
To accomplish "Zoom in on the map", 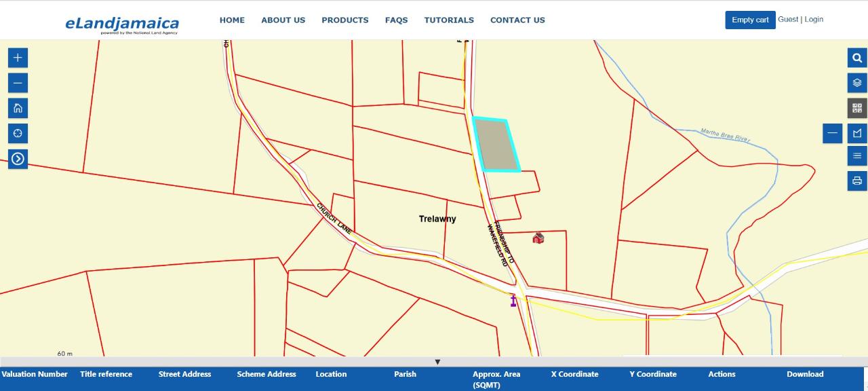I will tap(18, 58).
